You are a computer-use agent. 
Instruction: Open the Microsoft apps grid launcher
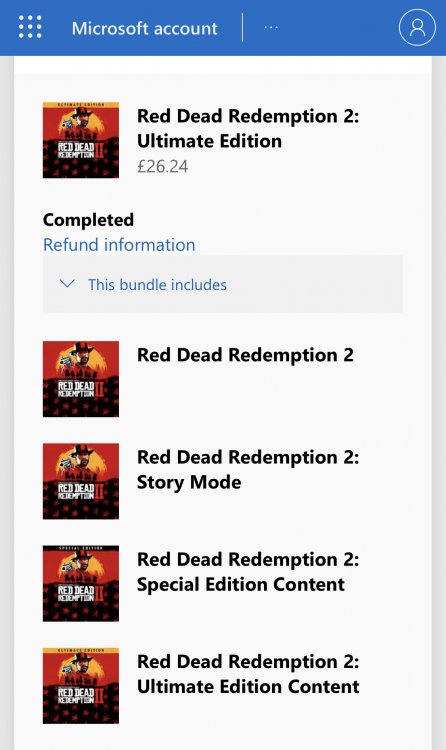(30, 27)
